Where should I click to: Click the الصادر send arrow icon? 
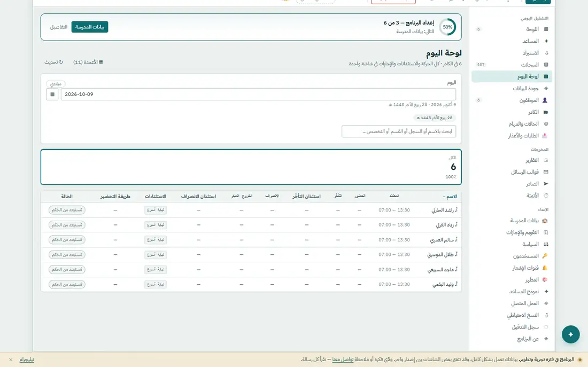pos(546,184)
